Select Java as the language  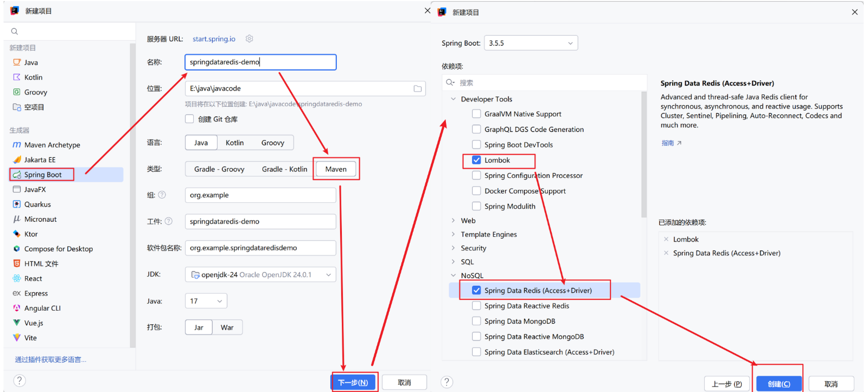point(201,143)
